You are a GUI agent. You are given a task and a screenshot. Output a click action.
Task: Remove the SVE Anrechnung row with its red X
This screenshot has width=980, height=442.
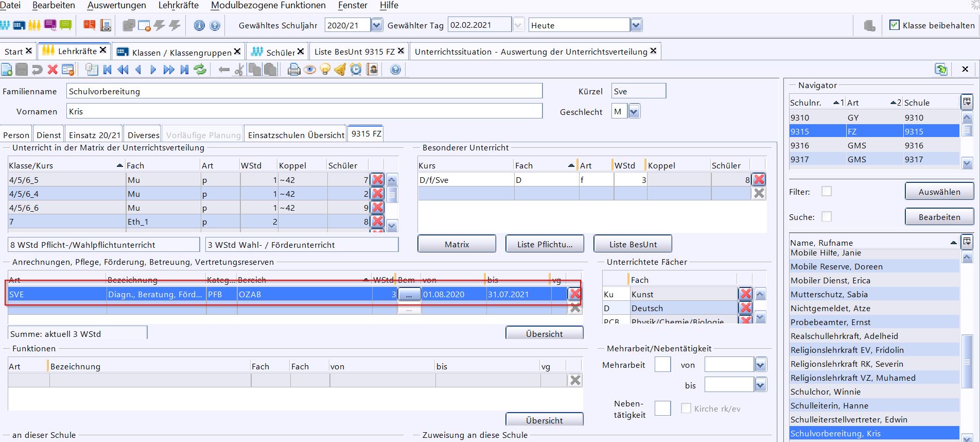(575, 294)
